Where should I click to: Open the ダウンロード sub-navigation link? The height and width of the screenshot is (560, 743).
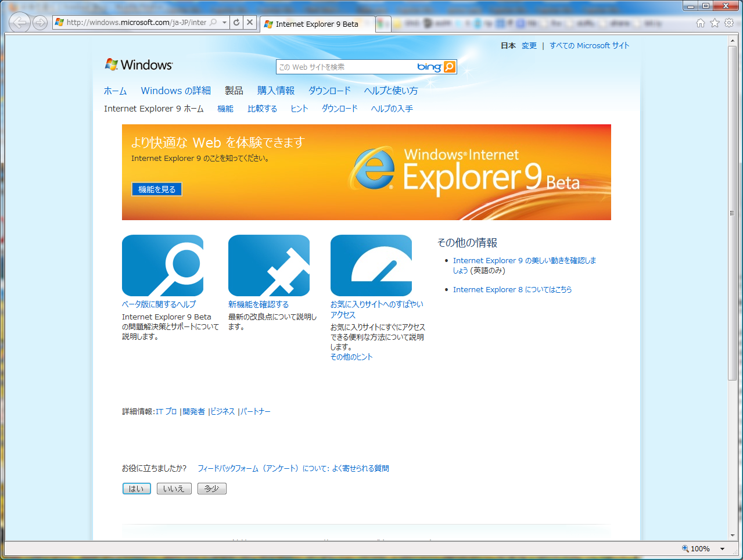tap(340, 109)
